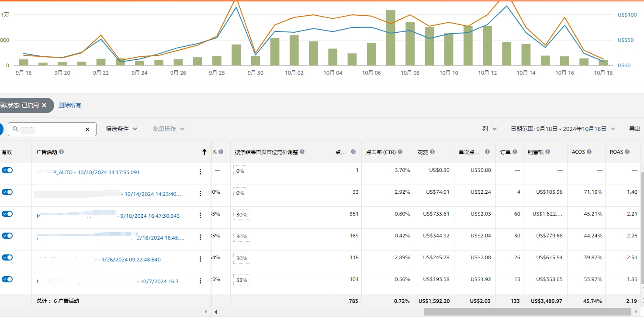This screenshot has height=319, width=644.
Task: Edit the 38% bid adjustment field
Action: 242,280
